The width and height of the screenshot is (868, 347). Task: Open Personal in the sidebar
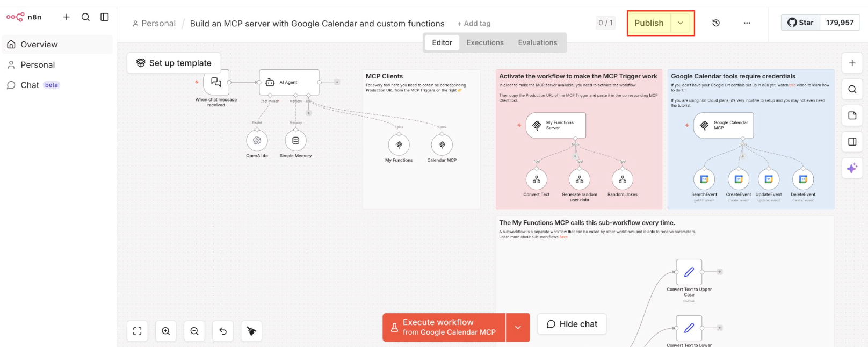click(57, 65)
